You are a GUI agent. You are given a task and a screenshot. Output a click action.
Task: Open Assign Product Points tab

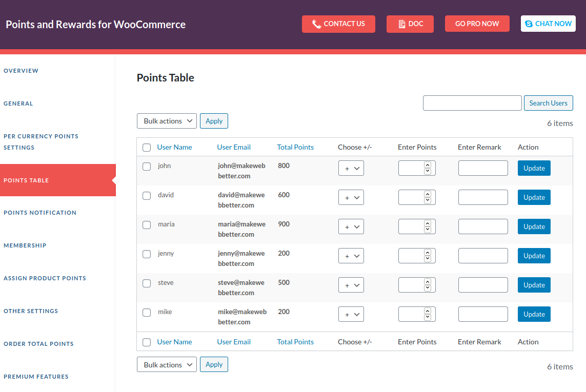point(45,278)
